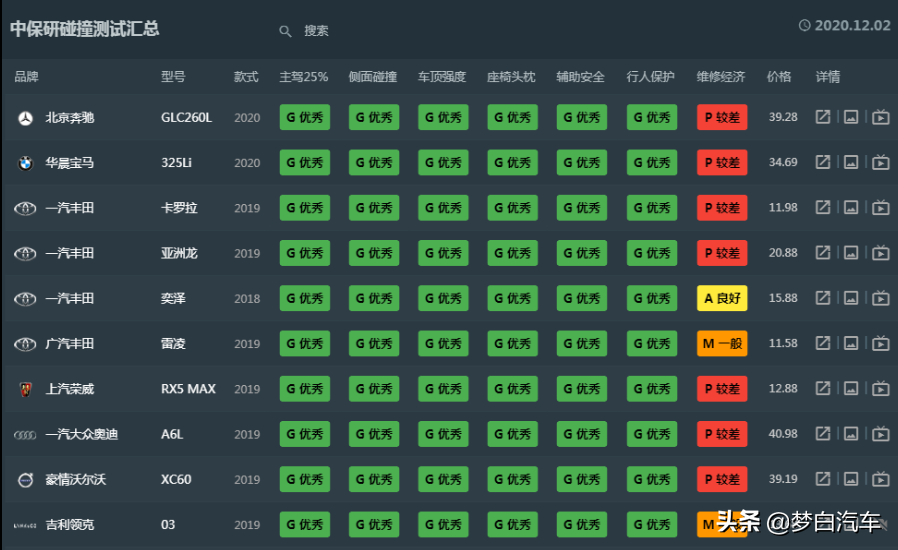Viewport: 898px width, 550px height.
Task: Open external link icon for 卡罗拉 row
Action: [823, 207]
